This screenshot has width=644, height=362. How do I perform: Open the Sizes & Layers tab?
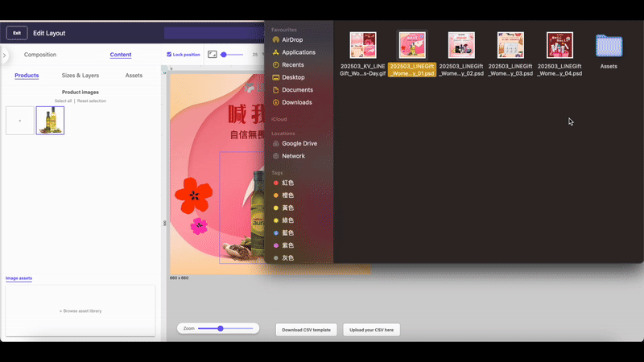click(80, 76)
